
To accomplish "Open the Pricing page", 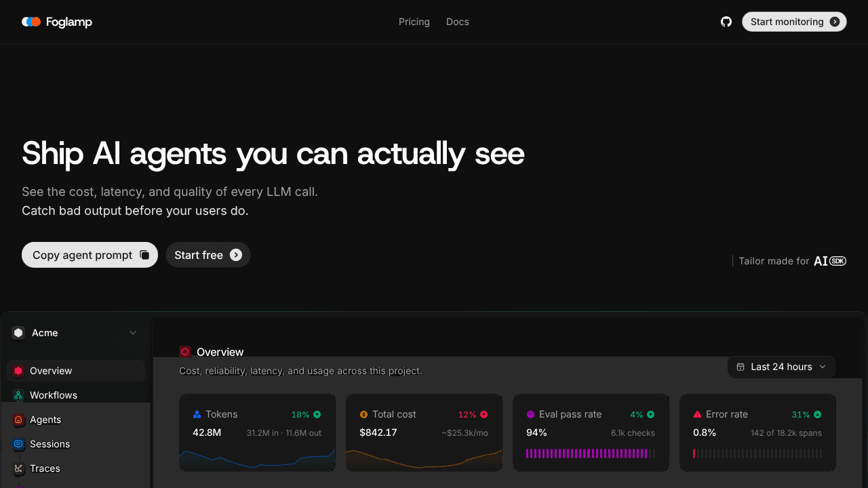I will pos(414,22).
